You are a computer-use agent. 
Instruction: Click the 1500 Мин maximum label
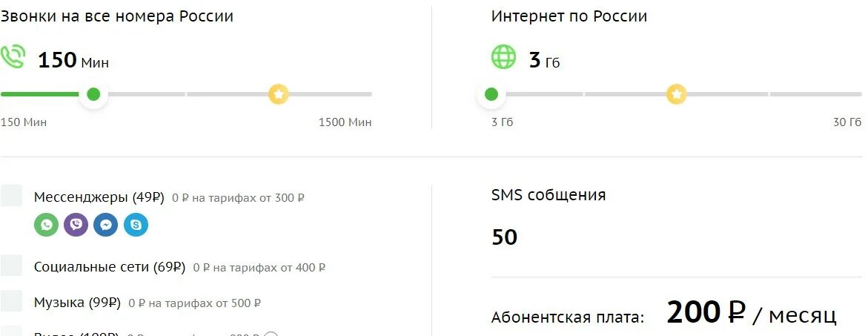[345, 122]
